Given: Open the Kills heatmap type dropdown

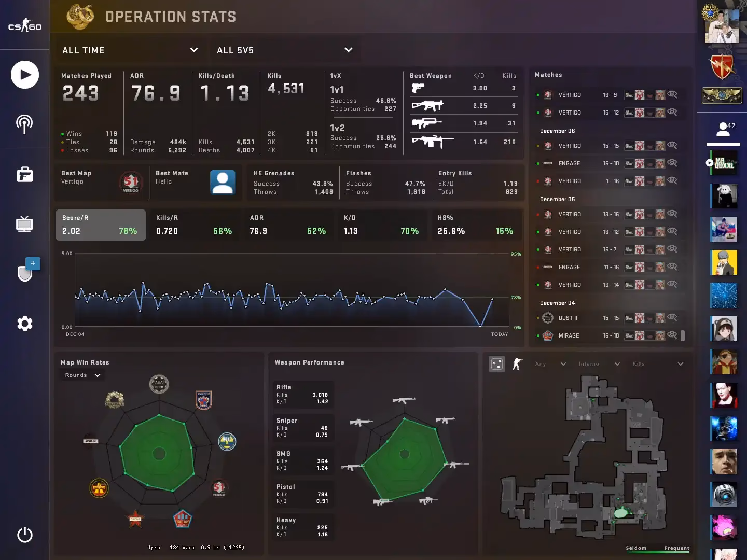Looking at the screenshot, I should click(658, 364).
